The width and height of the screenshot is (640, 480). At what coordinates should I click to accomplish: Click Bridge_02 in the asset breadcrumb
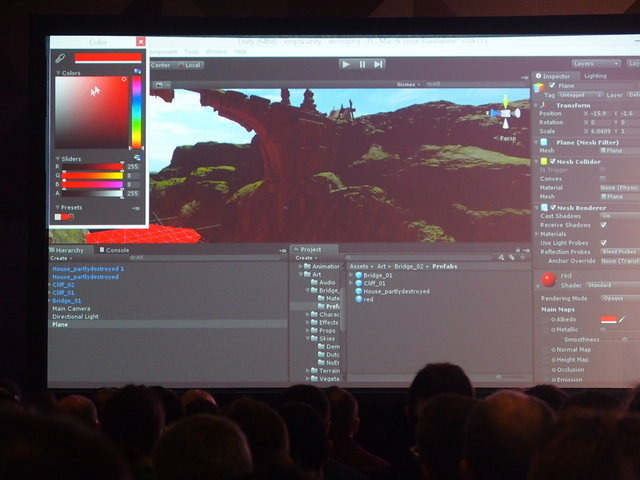(409, 267)
